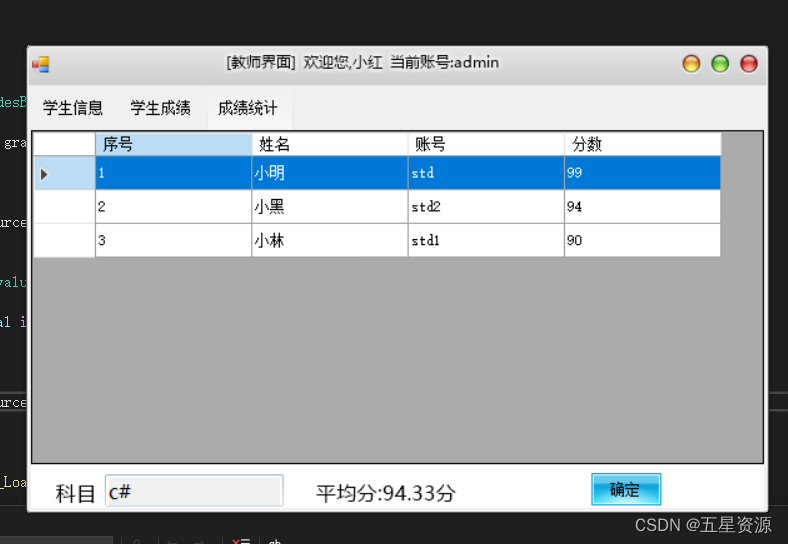Click the 分数 column header
Screen dimensions: 788x544
tap(642, 144)
